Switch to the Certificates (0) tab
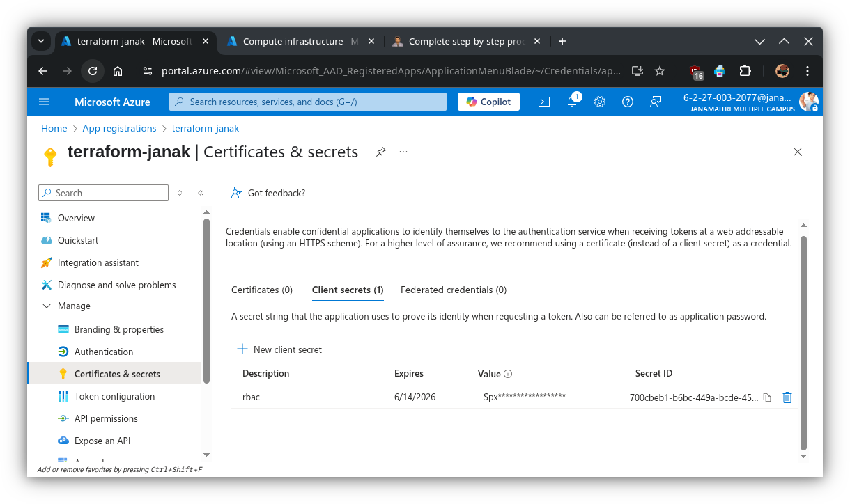The width and height of the screenshot is (850, 504). [x=262, y=290]
